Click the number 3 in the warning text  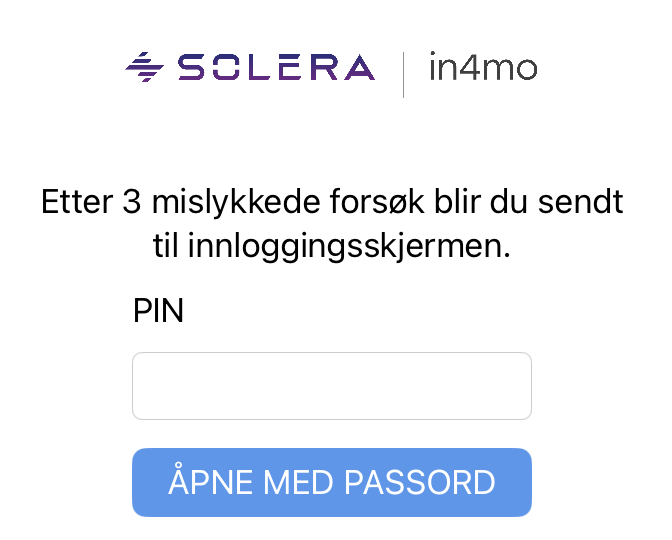point(131,203)
